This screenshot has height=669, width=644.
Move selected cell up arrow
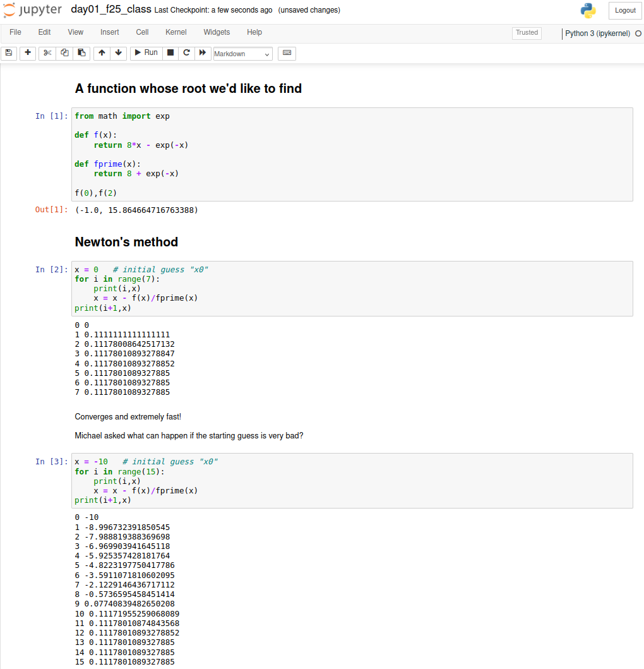[x=102, y=53]
